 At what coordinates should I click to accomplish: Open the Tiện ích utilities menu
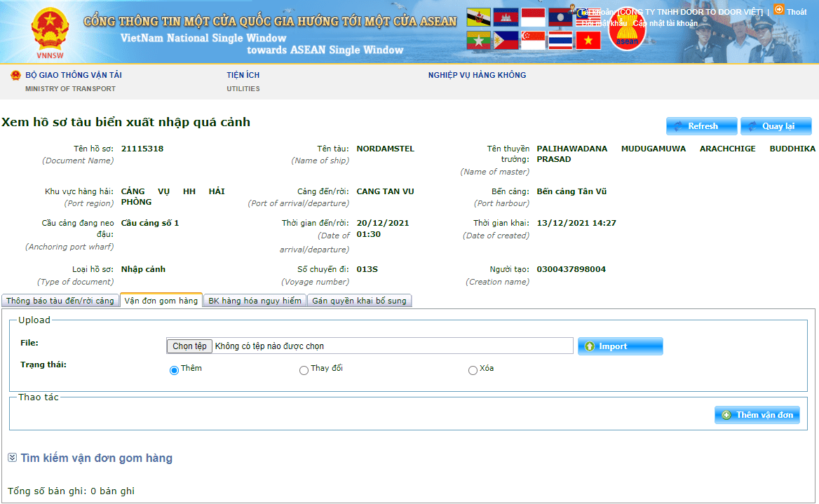point(243,75)
